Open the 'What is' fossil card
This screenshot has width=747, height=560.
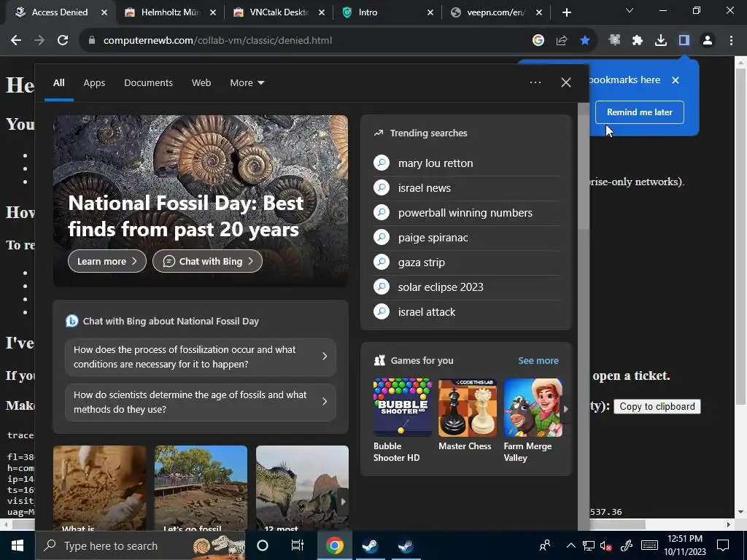point(99,488)
